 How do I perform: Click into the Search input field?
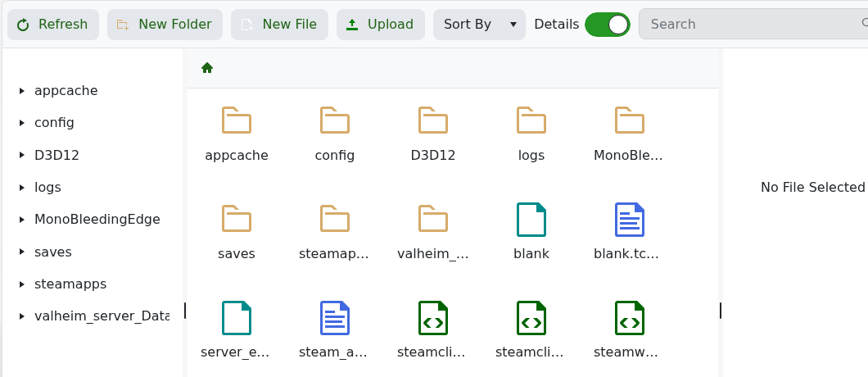pos(753,24)
